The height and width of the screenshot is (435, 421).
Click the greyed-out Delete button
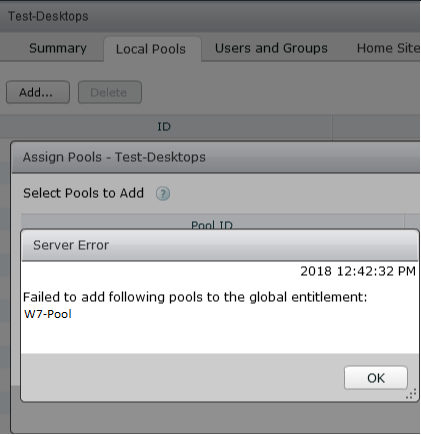[110, 92]
